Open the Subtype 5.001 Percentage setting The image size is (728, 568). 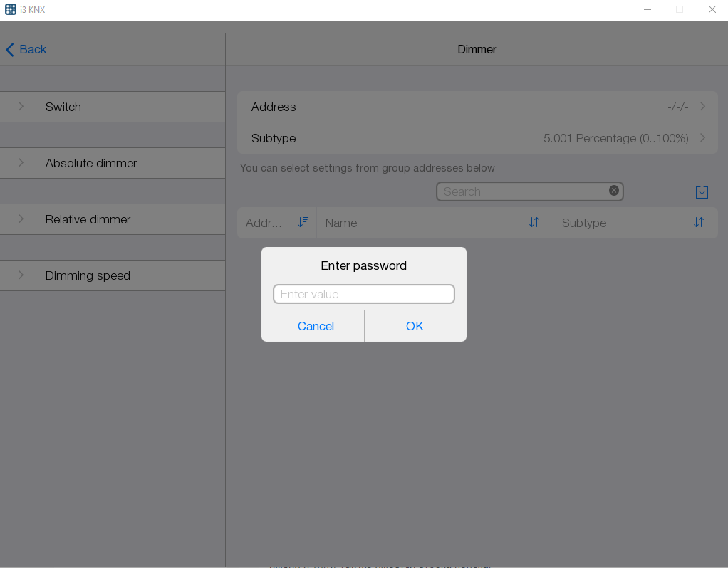[x=477, y=138]
